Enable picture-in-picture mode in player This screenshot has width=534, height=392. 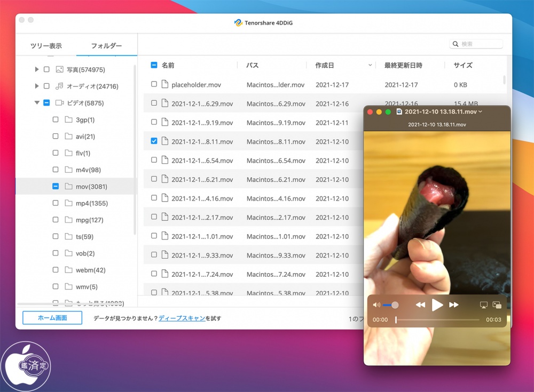click(x=497, y=305)
